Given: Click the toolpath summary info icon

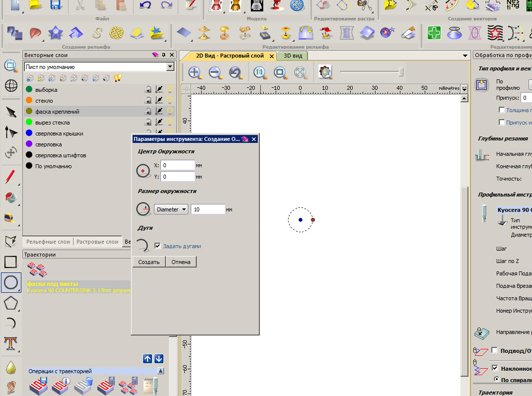Looking at the screenshot, I should (x=61, y=386).
